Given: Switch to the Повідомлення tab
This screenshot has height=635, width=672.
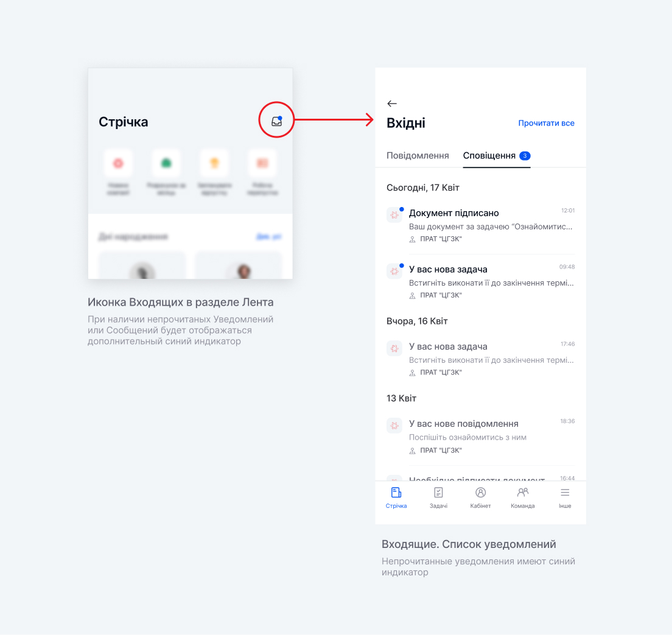Looking at the screenshot, I should [418, 156].
